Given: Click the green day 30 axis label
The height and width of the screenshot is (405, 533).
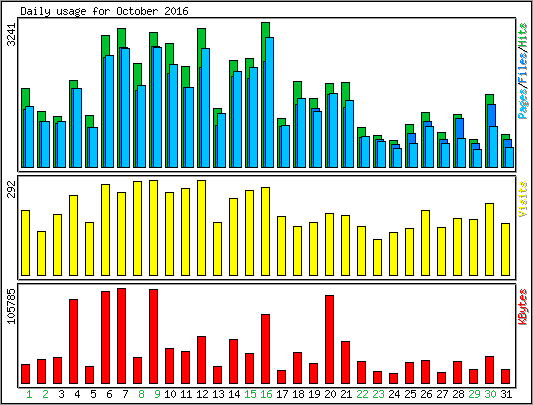Looking at the screenshot, I should pos(490,394).
